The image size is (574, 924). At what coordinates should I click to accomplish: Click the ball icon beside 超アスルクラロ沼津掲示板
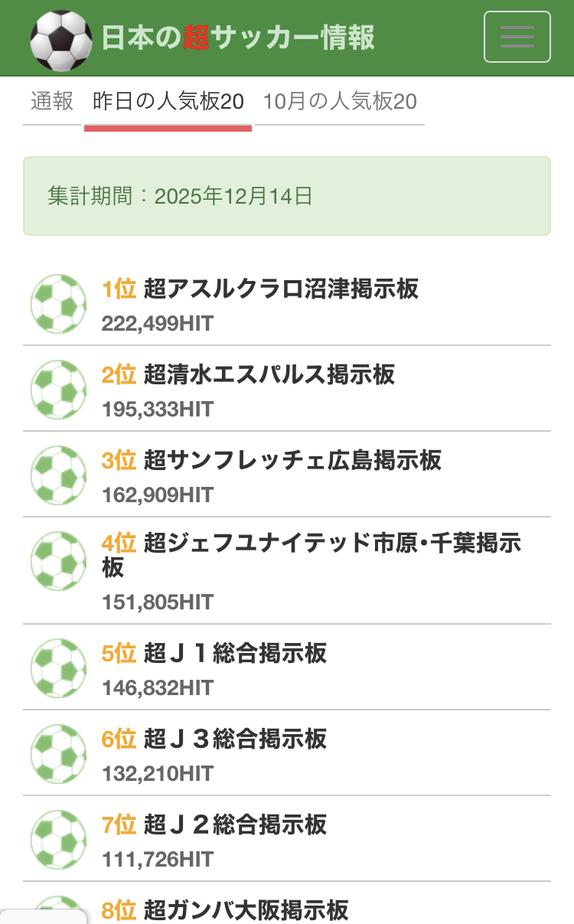[x=58, y=304]
